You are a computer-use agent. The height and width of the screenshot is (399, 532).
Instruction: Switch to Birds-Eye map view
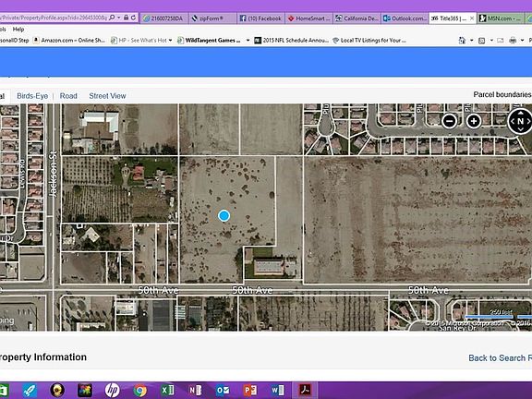32,96
